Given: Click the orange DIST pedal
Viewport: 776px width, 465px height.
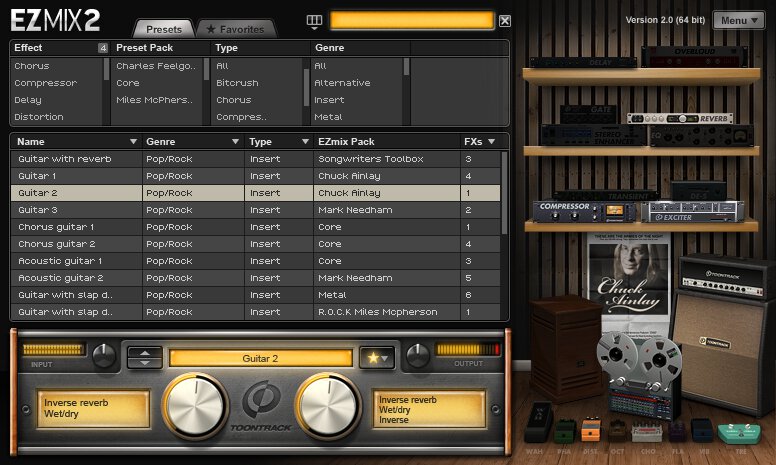Looking at the screenshot, I should (591, 432).
